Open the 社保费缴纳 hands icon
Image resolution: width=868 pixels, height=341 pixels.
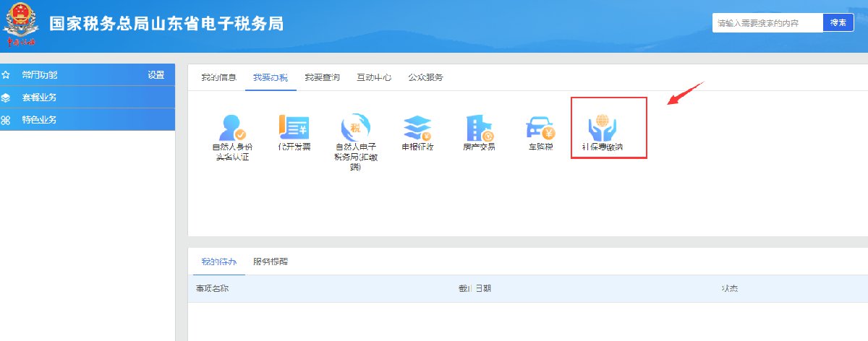tap(602, 127)
